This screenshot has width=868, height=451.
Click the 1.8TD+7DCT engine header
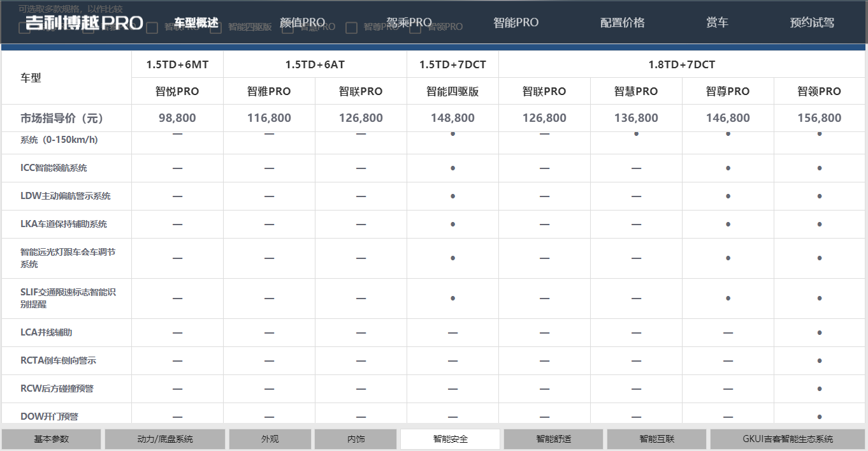tap(682, 64)
